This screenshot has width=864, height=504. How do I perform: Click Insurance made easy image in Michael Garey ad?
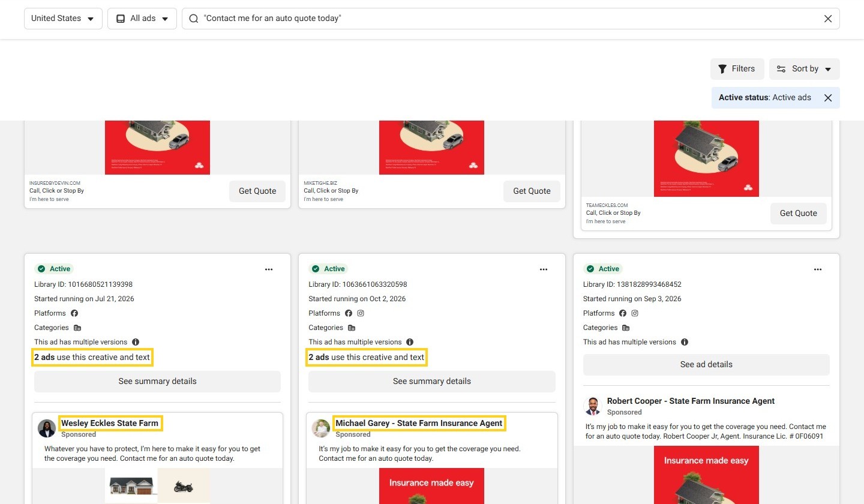pyautogui.click(x=431, y=486)
